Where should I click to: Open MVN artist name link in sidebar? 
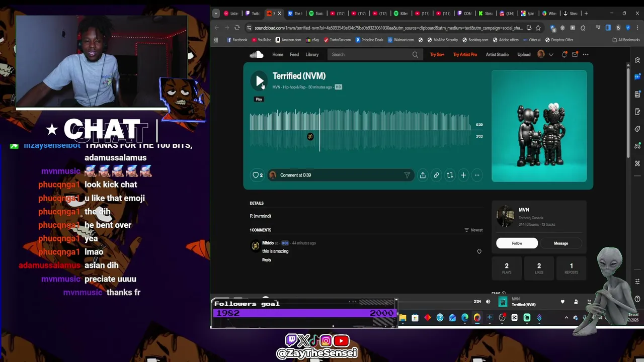tap(524, 210)
